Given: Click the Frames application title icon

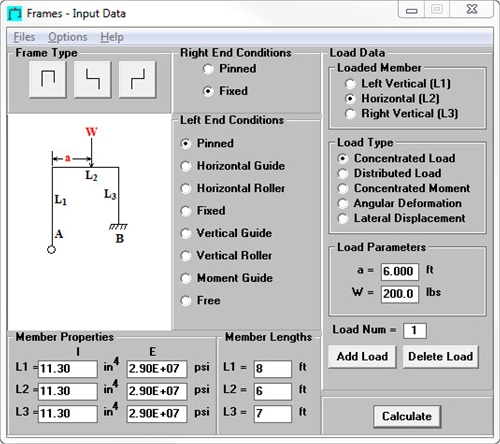Looking at the screenshot, I should click(x=15, y=14).
